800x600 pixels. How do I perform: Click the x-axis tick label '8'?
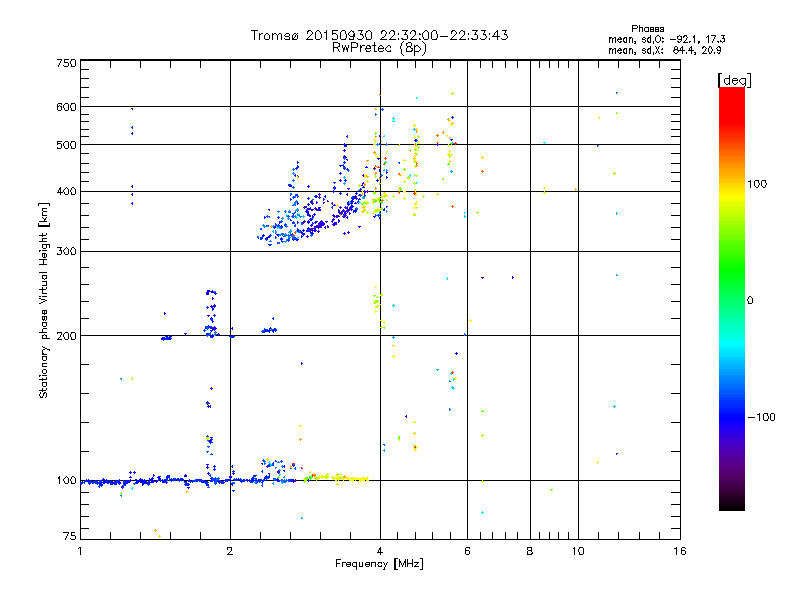(x=530, y=551)
